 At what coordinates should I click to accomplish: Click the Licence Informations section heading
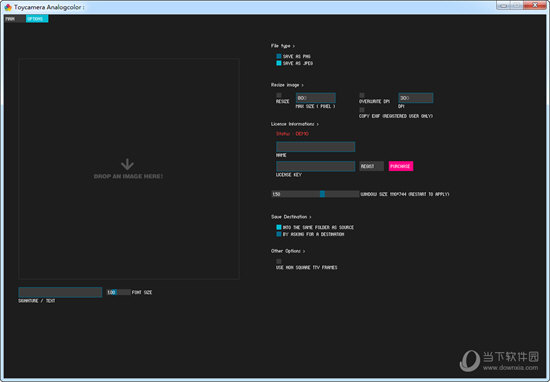(295, 124)
